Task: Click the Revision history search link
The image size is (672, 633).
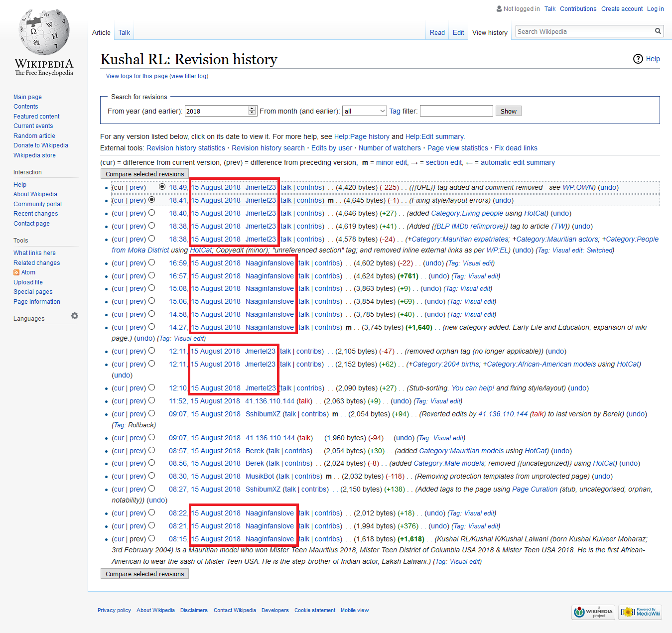Action: (x=268, y=148)
